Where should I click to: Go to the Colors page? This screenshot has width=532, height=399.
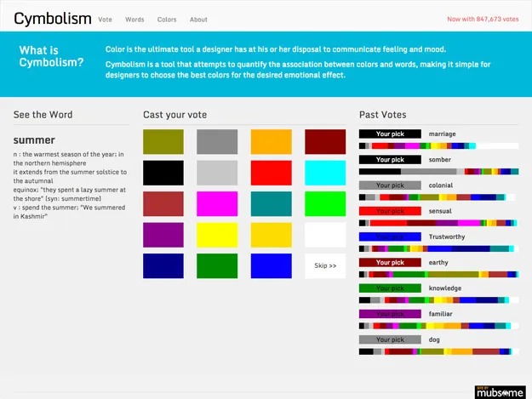coord(167,19)
